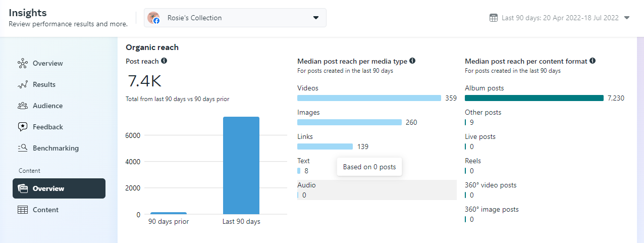Viewport: 644px width, 243px height.
Task: Click the Overview network icon in sidebar
Action: pyautogui.click(x=23, y=64)
